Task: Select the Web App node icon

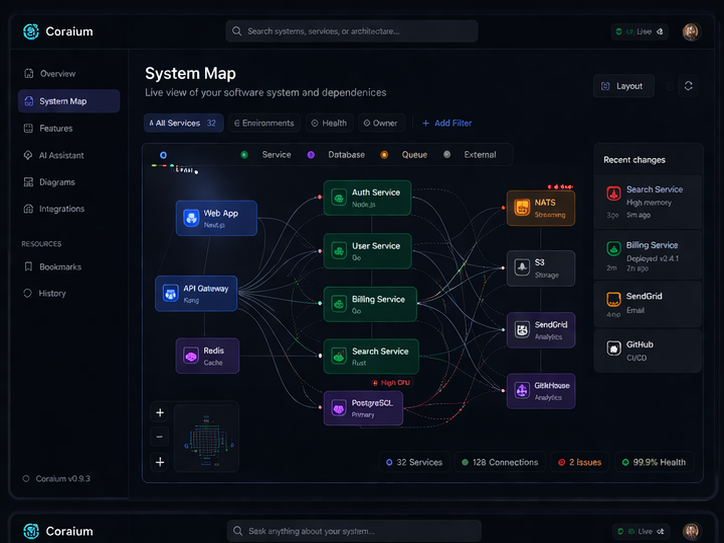Action: tap(191, 218)
